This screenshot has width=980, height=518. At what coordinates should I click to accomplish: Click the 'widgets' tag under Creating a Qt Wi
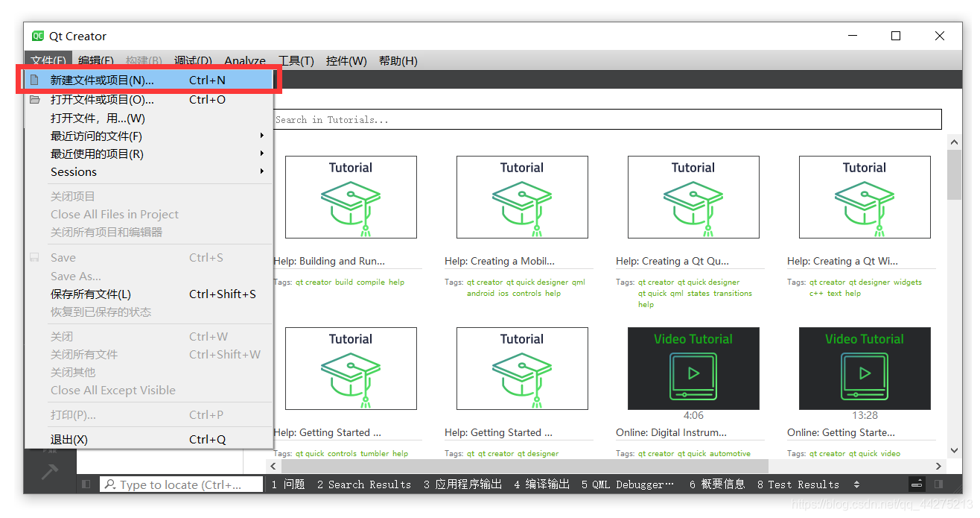(908, 282)
